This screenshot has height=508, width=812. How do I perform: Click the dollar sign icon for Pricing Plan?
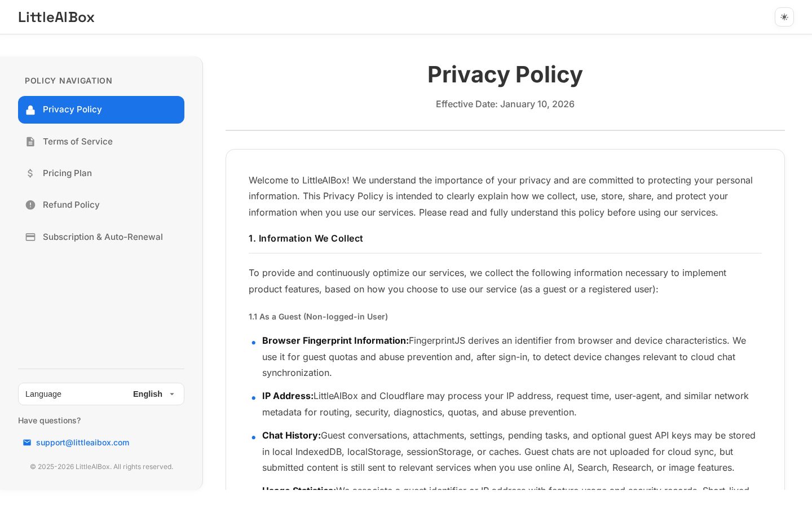click(x=30, y=173)
